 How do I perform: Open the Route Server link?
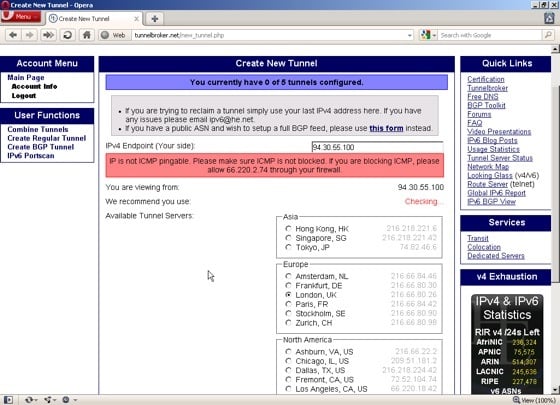[x=488, y=184]
